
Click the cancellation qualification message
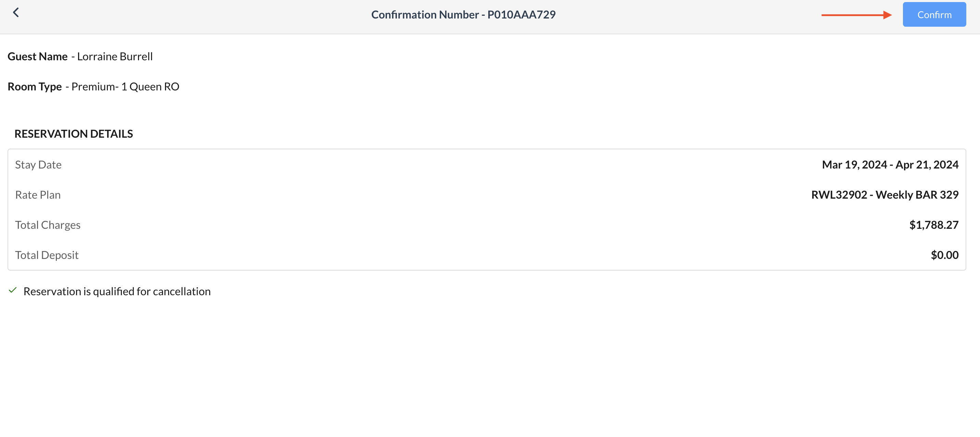click(x=117, y=291)
